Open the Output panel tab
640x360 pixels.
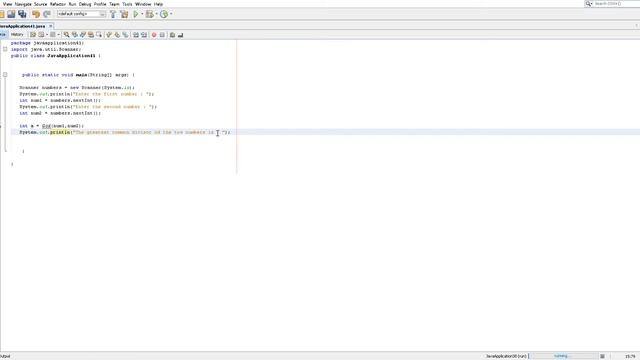[5, 356]
